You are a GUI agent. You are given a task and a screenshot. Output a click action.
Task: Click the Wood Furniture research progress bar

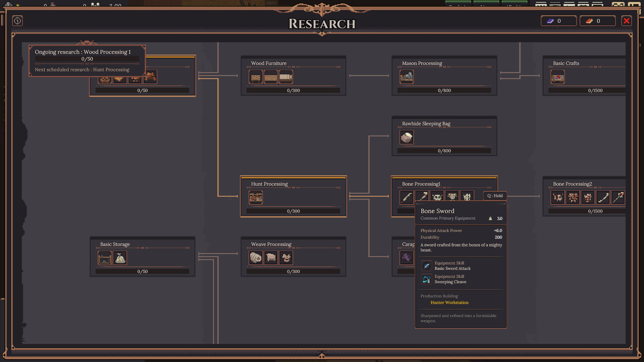coord(293,90)
